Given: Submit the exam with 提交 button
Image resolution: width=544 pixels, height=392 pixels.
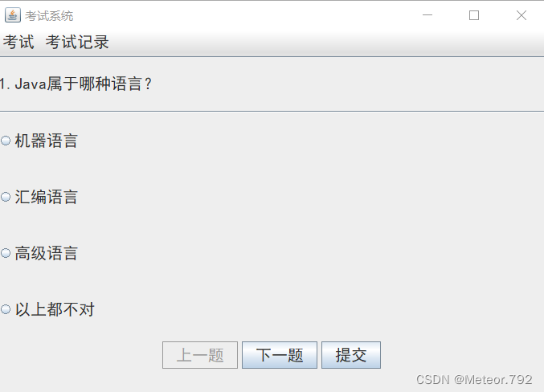Looking at the screenshot, I should [351, 355].
